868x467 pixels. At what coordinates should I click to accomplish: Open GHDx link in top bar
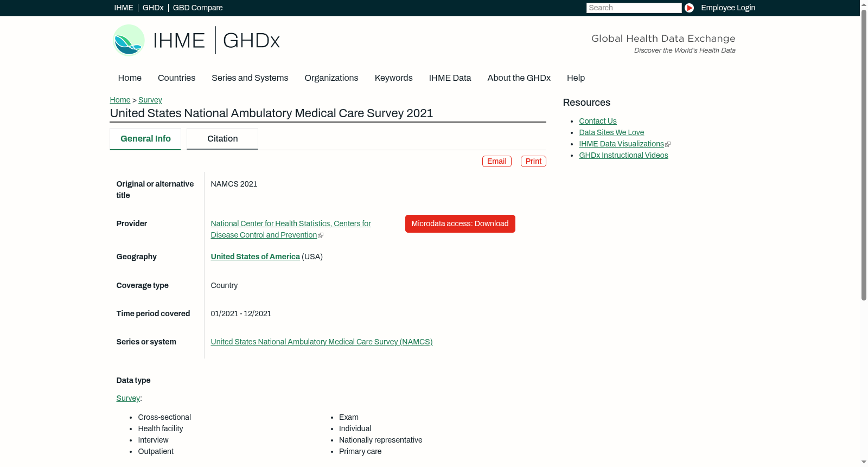[x=153, y=8]
